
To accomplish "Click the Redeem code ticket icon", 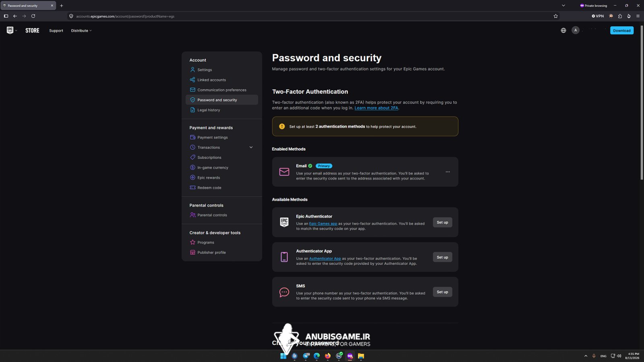I will click(192, 187).
